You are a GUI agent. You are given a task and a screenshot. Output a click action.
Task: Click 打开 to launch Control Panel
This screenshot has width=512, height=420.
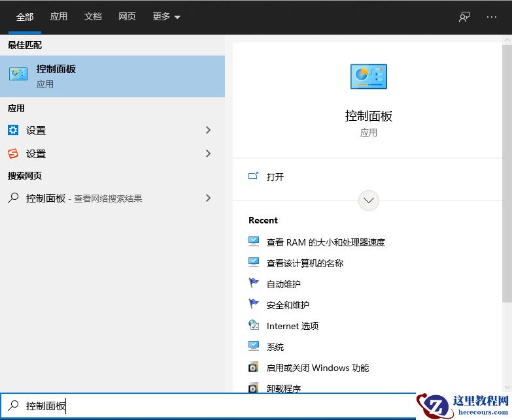point(275,177)
